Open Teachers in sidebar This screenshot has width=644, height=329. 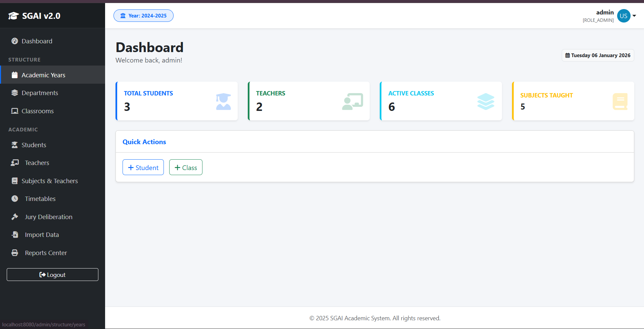click(x=52, y=163)
